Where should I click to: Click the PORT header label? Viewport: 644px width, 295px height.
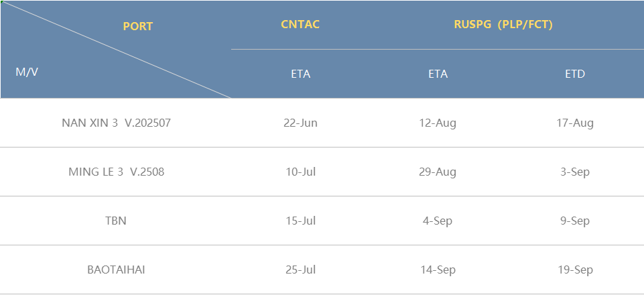click(137, 26)
